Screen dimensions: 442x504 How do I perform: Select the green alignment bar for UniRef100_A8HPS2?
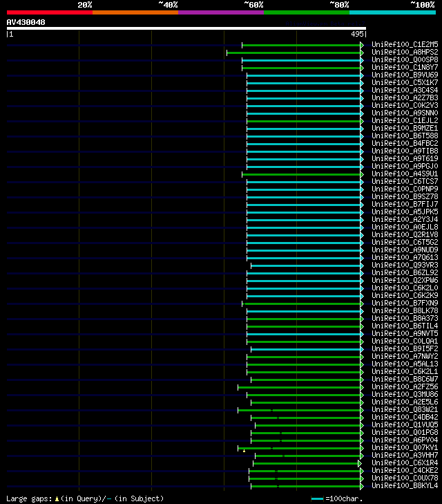click(294, 53)
